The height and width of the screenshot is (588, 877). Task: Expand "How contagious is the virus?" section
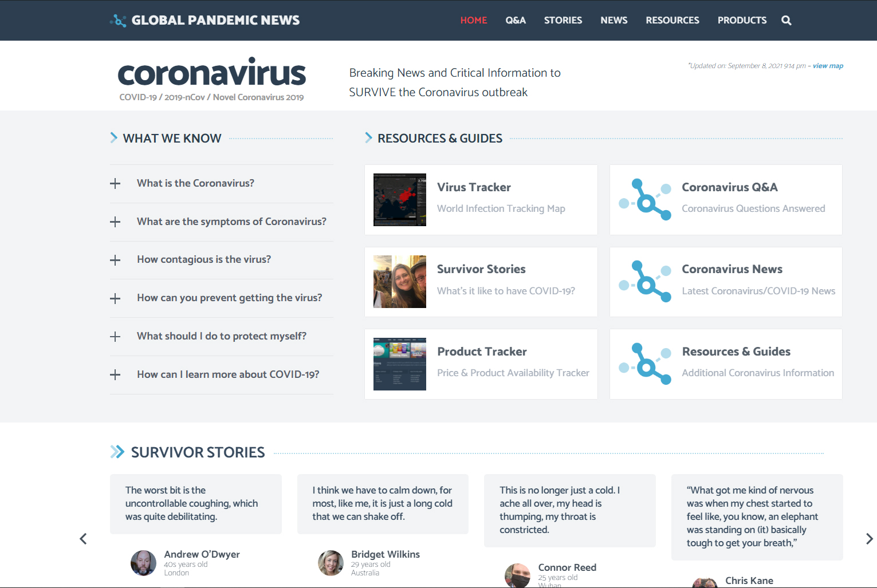(x=115, y=261)
